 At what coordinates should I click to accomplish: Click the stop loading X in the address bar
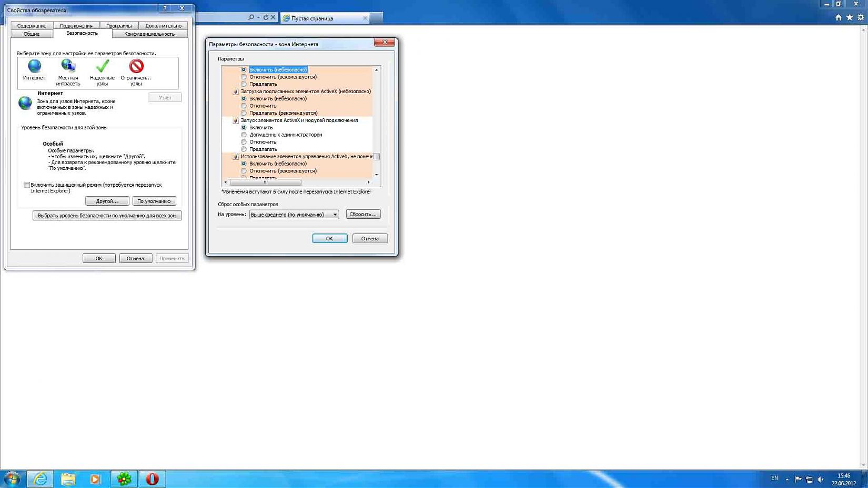pyautogui.click(x=273, y=17)
